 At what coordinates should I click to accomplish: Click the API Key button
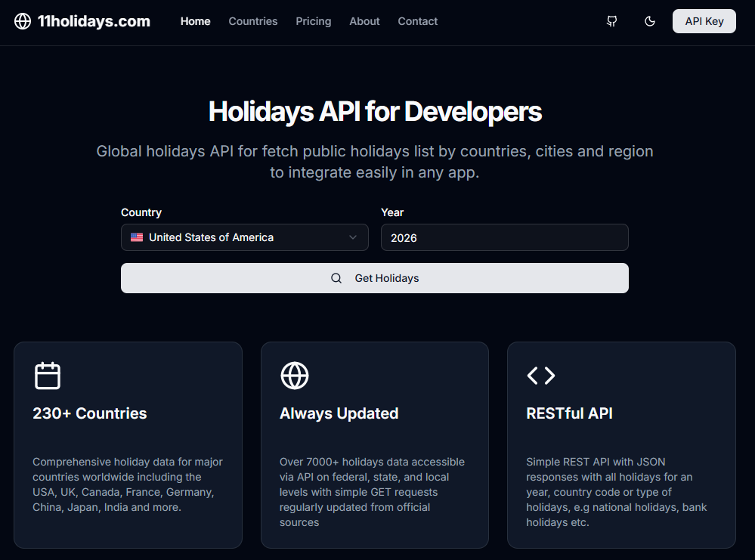coord(704,21)
